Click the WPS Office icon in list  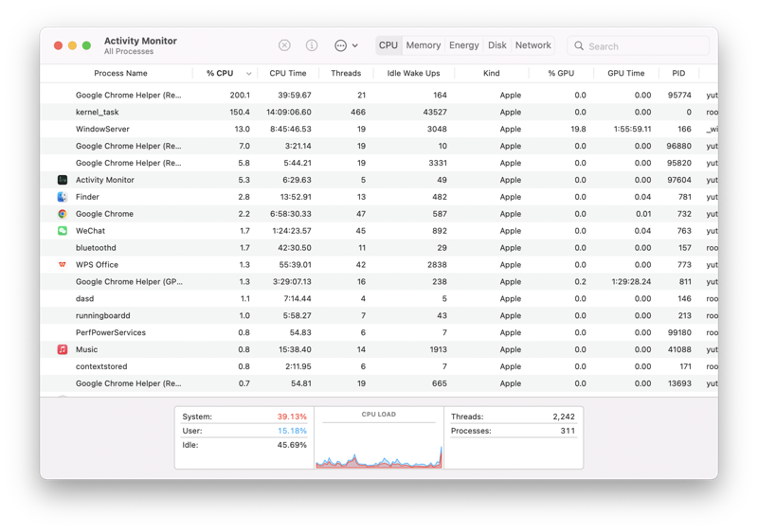tap(63, 265)
